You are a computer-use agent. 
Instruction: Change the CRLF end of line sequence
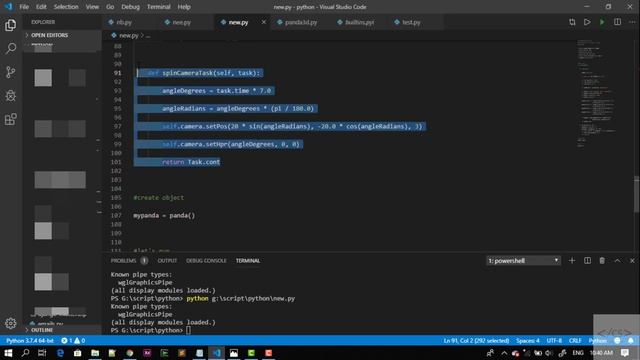[x=575, y=340]
